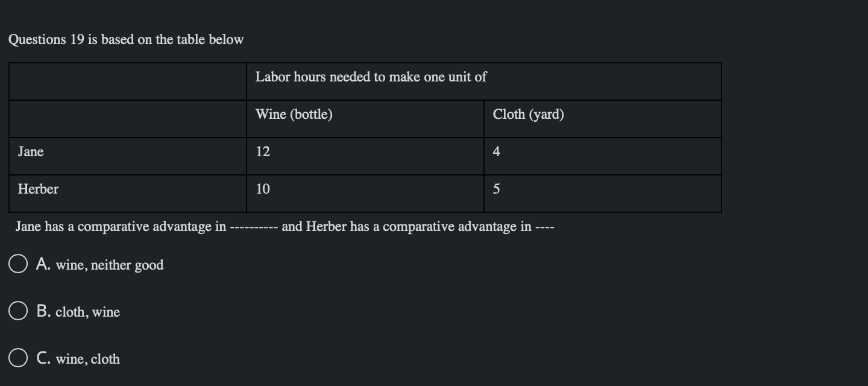Click the table cell containing 5
The width and height of the screenshot is (868, 386).
496,189
